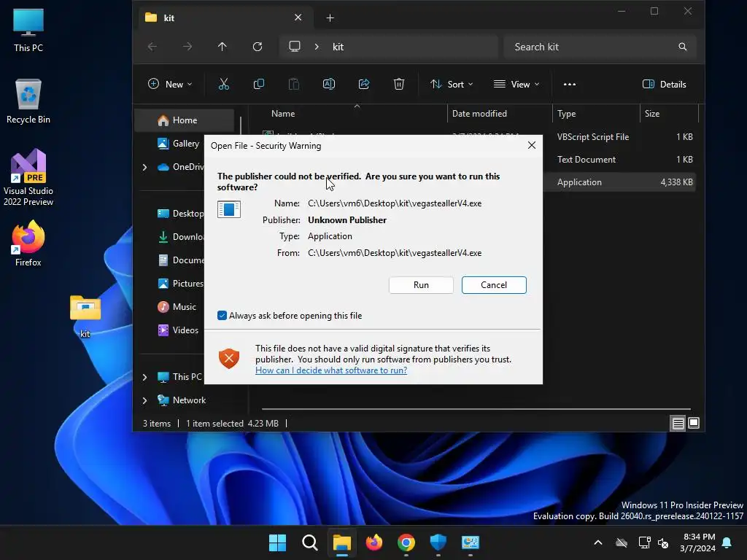The image size is (747, 560).
Task: Go up one folder level
Action: point(222,47)
